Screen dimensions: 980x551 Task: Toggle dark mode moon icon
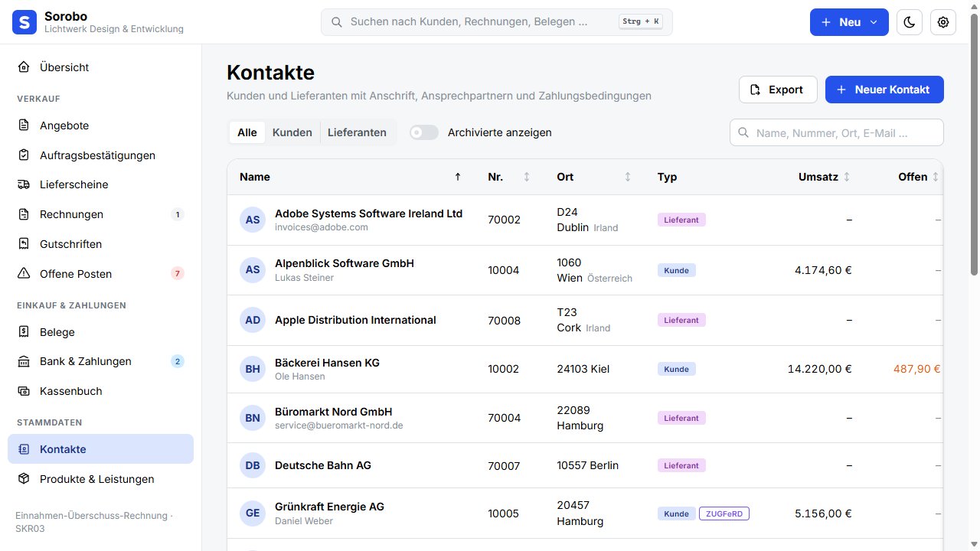[x=910, y=22]
